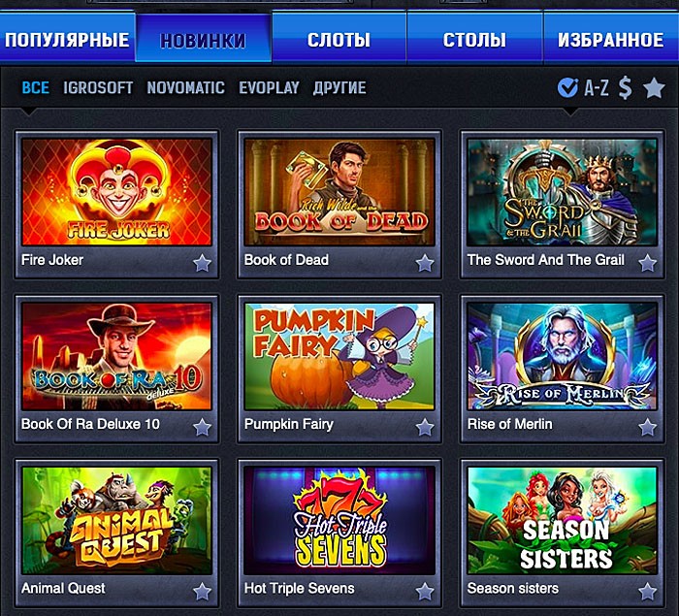Select the Столы tab
679x616 pixels.
click(x=474, y=40)
